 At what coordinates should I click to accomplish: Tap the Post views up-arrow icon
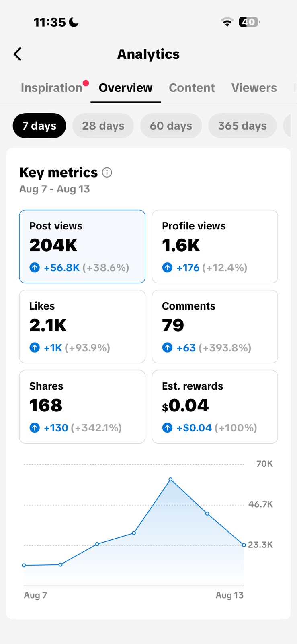[x=35, y=267]
